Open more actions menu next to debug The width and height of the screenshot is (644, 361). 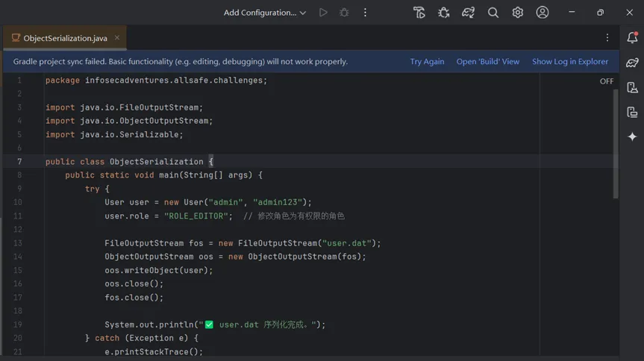pos(365,13)
